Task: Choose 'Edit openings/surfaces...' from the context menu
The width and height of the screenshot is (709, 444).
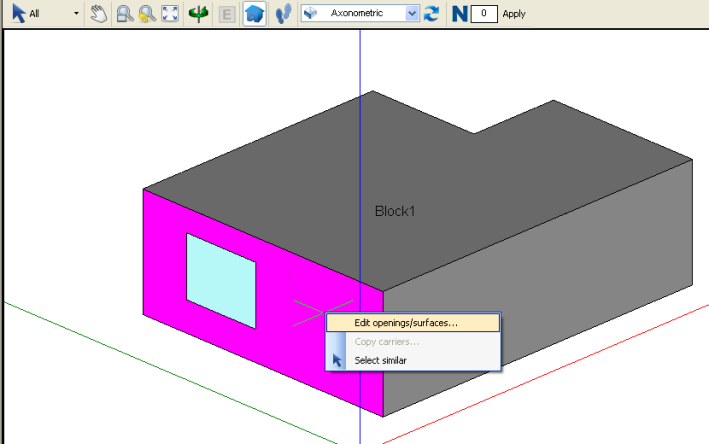Action: click(413, 323)
